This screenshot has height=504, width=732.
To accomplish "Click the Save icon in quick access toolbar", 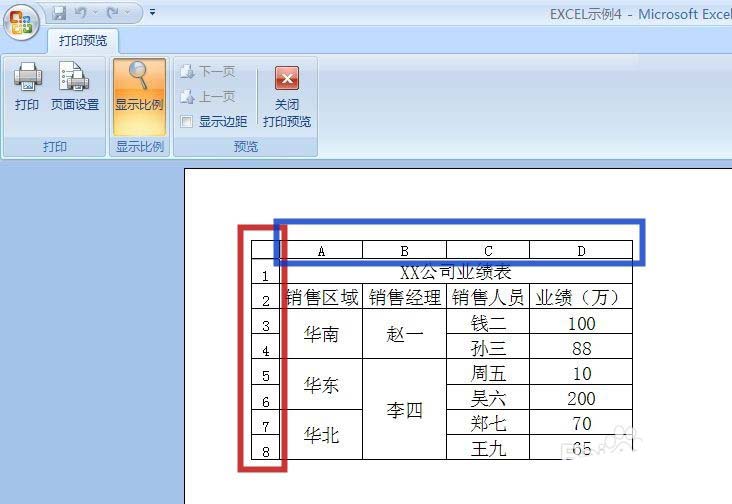I will click(59, 13).
